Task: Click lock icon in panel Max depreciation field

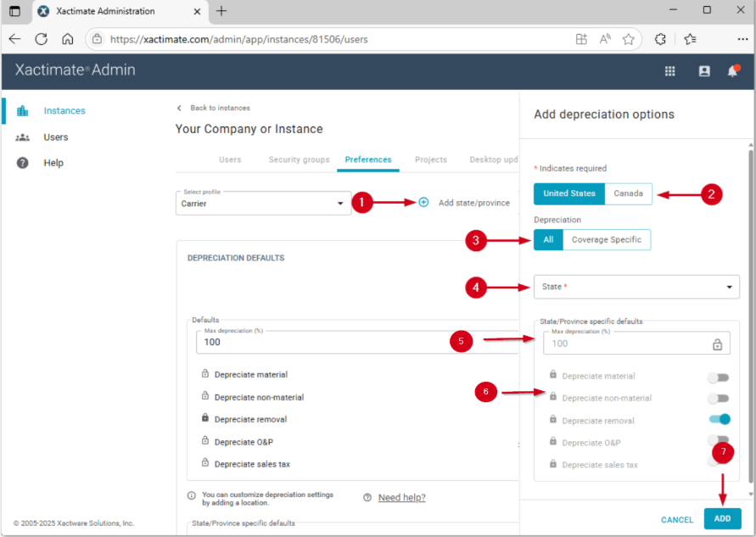Action: tap(718, 344)
